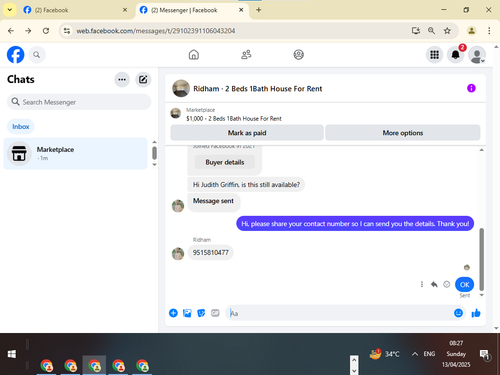Image resolution: width=500 pixels, height=375 pixels.
Task: Click the 9515810477 message bubble
Action: point(211,253)
